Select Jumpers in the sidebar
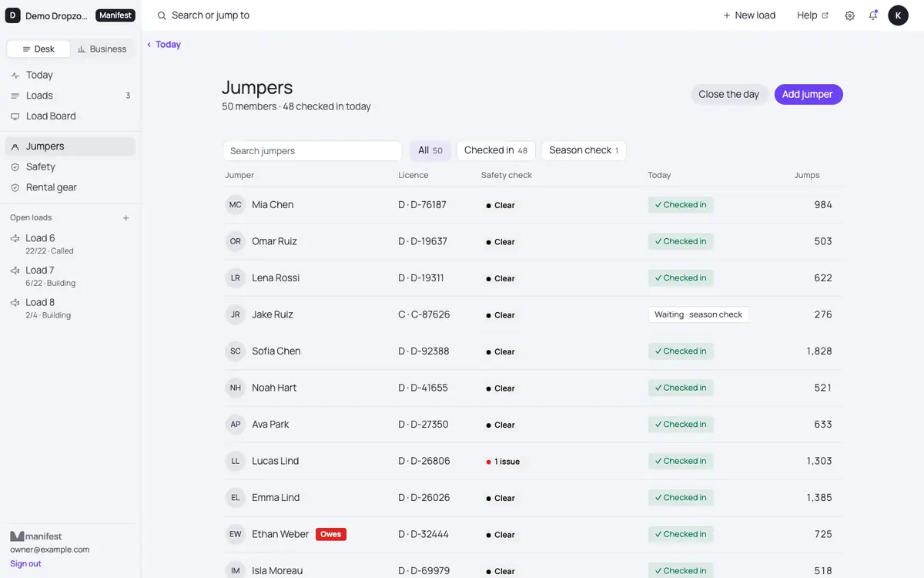Viewport: 924px width, 578px height. 70,146
